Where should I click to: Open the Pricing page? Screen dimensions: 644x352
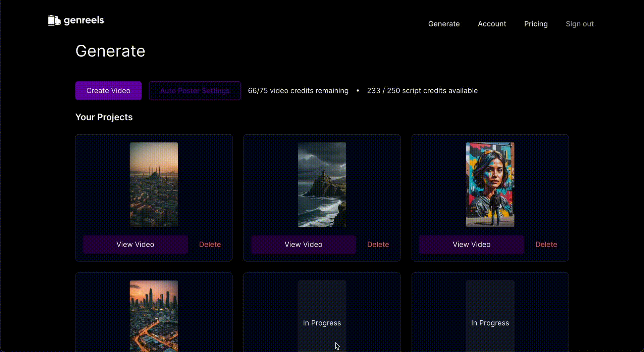click(536, 24)
